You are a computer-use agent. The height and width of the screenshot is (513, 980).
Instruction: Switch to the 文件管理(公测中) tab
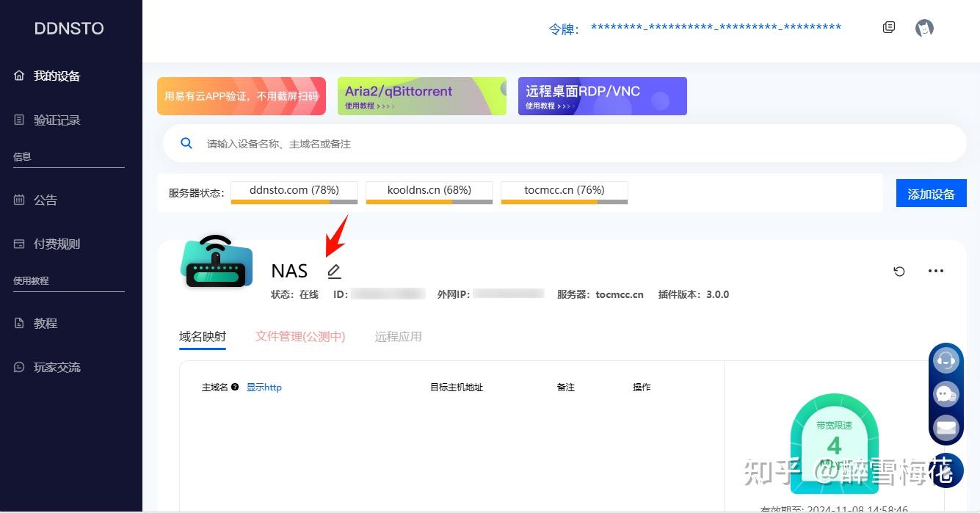point(300,336)
